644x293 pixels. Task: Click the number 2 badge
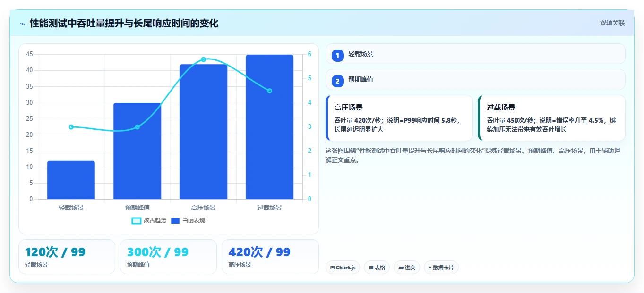pos(337,81)
